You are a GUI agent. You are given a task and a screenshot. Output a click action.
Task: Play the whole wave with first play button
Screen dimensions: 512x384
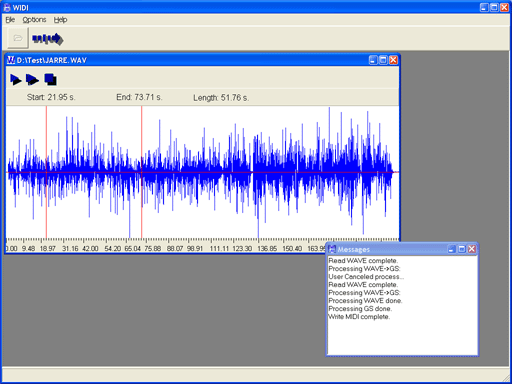point(15,80)
